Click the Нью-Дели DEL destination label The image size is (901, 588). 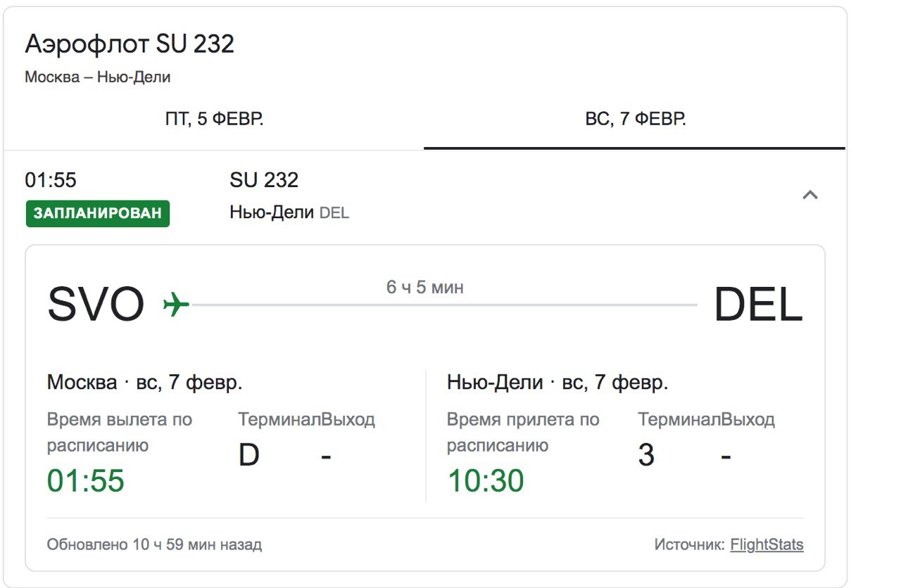(289, 212)
